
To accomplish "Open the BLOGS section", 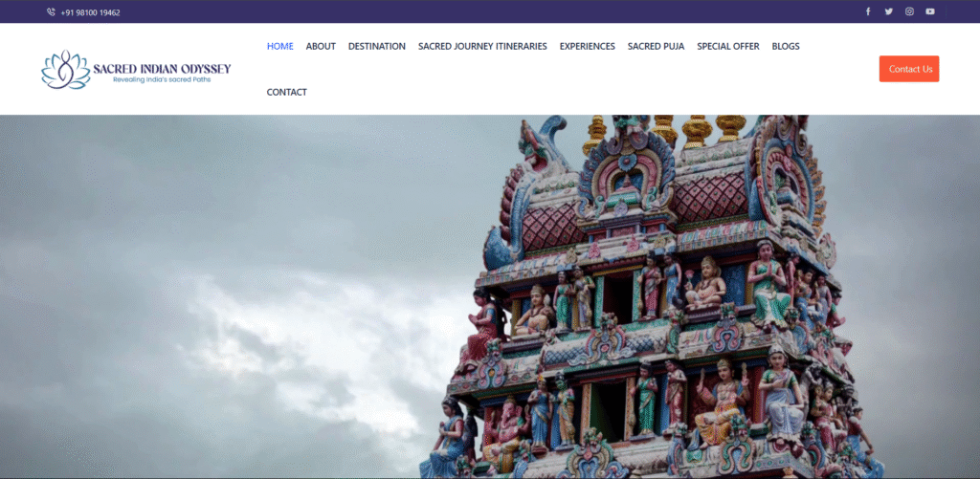I will click(785, 46).
